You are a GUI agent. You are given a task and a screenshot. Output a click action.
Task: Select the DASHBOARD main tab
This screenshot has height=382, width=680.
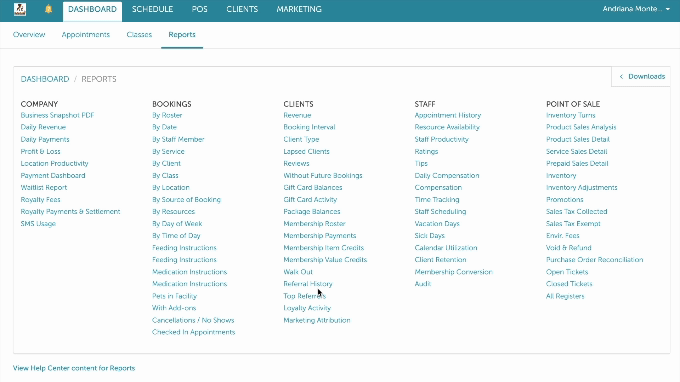tap(92, 10)
